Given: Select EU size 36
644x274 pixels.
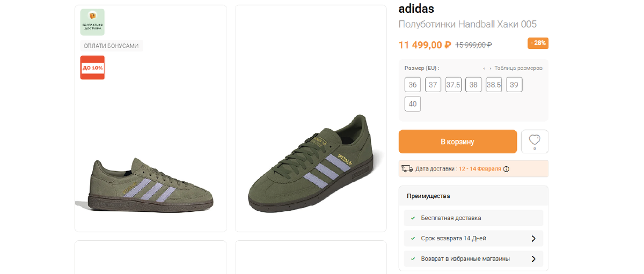Looking at the screenshot, I should click(x=412, y=85).
